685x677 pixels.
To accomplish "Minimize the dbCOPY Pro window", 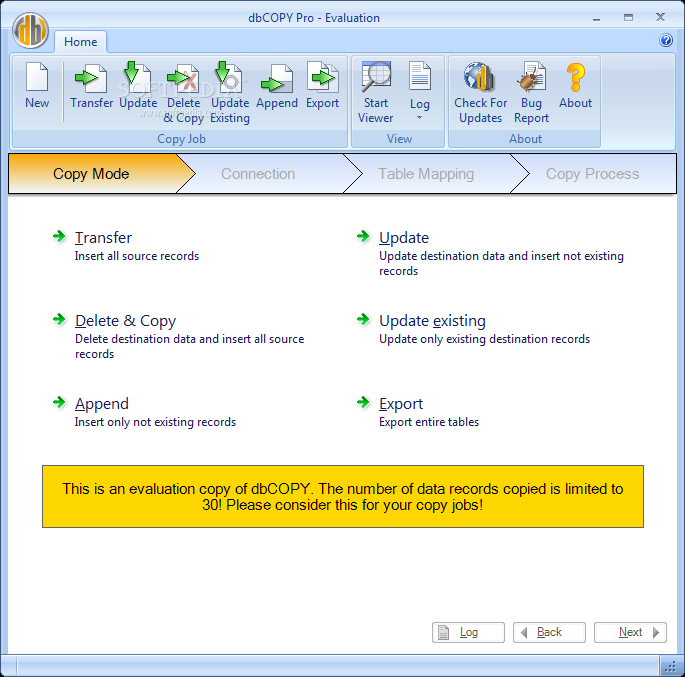I will pyautogui.click(x=596, y=18).
